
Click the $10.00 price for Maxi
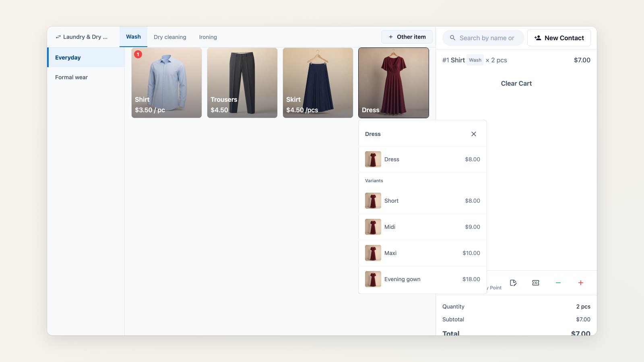pyautogui.click(x=471, y=253)
